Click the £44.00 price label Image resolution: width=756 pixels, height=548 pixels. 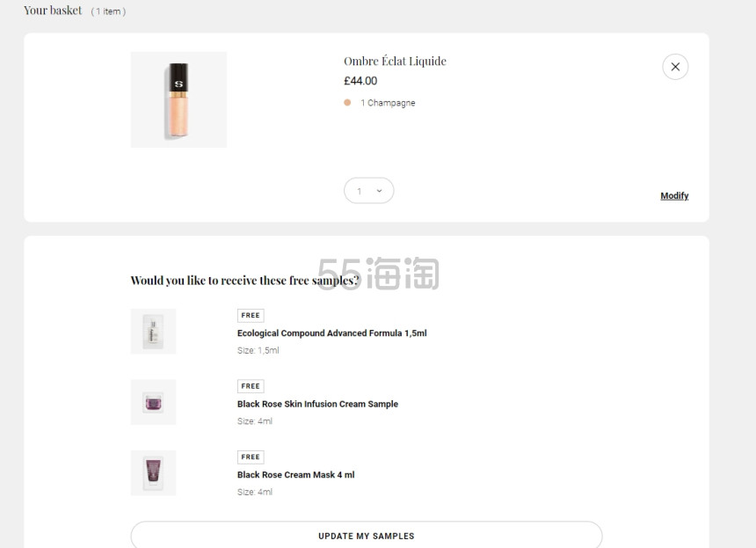tap(360, 80)
